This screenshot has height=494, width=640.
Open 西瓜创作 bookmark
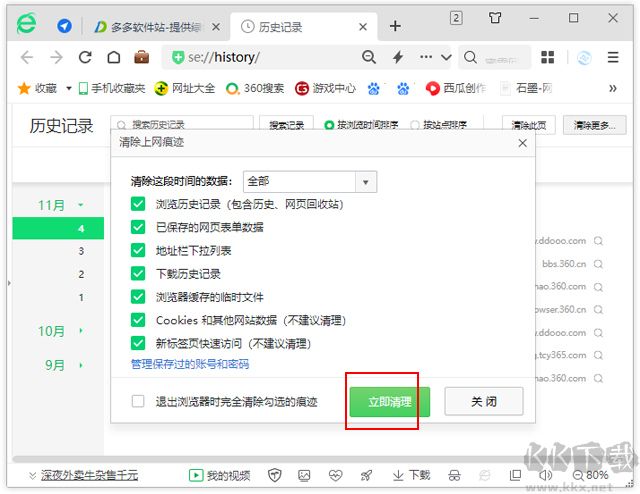pyautogui.click(x=456, y=88)
